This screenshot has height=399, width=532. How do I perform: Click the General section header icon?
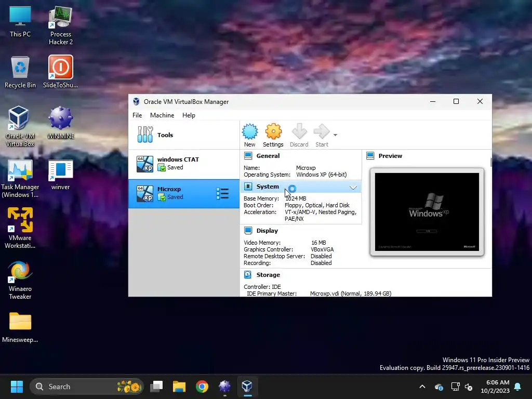(248, 156)
